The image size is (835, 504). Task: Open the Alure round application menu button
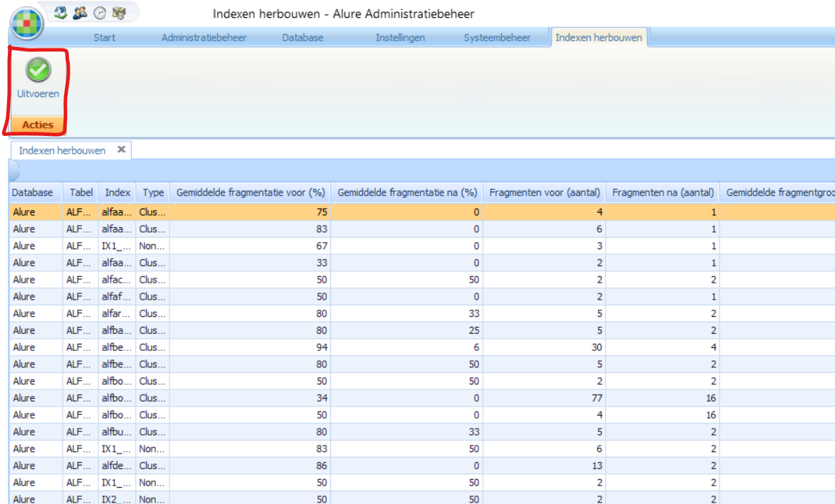click(x=26, y=23)
